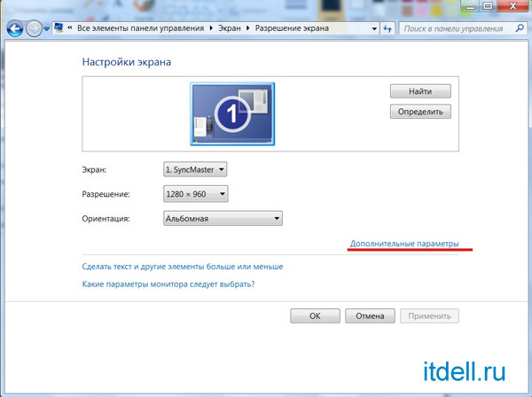
Task: Click the 'Отмена' button
Action: pos(370,316)
